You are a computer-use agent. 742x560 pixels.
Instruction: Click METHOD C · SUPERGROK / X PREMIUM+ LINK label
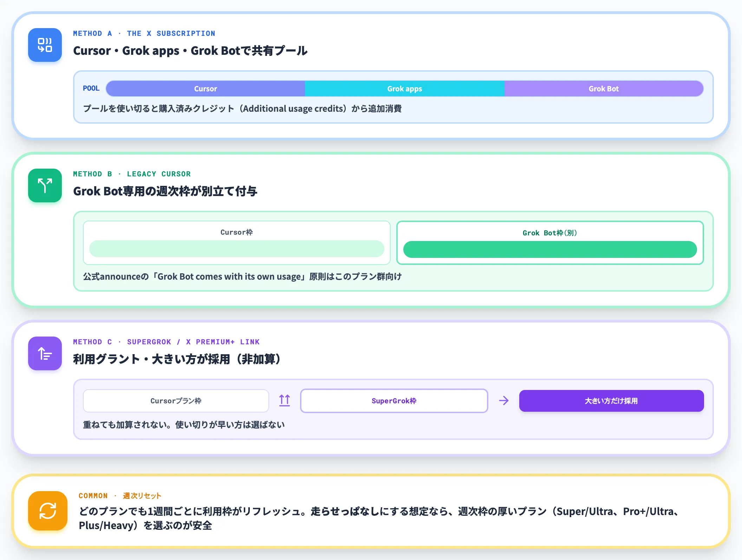(167, 342)
